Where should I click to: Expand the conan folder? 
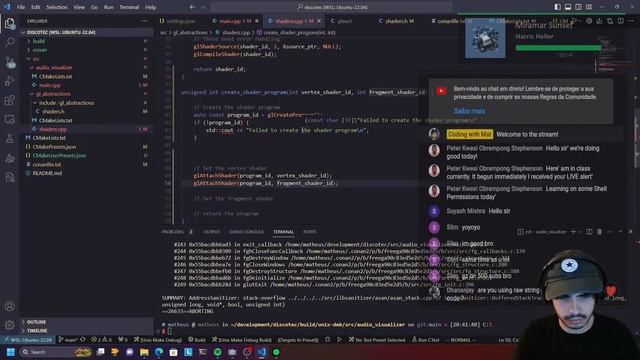(40, 50)
